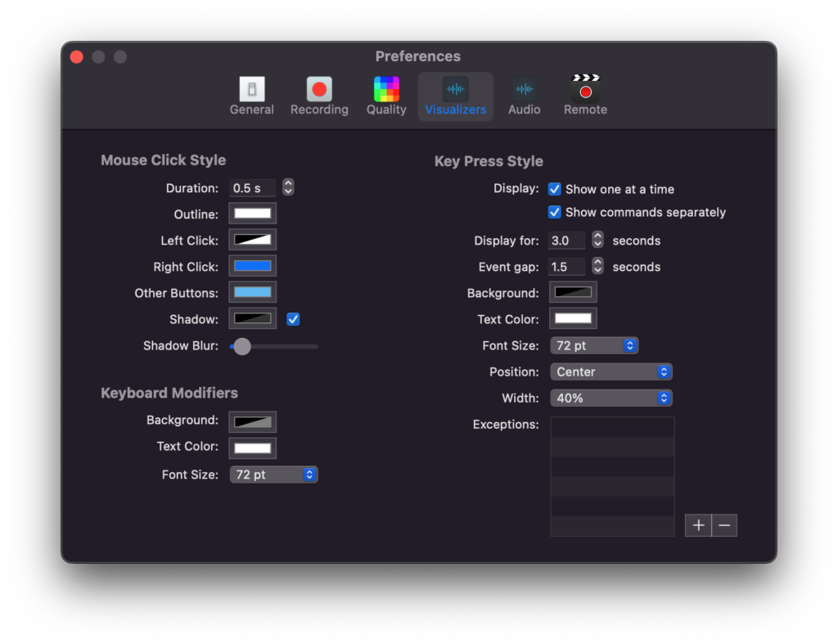
Task: Change the Right Click color swatch
Action: (x=252, y=266)
